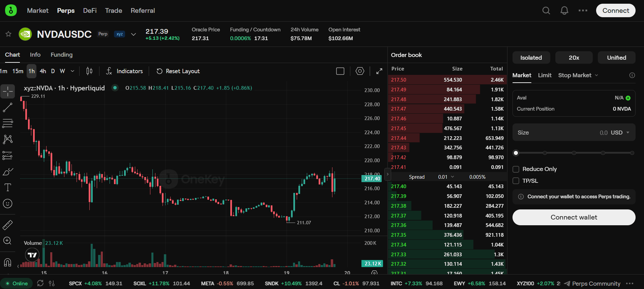The image size is (644, 289).
Task: Open chart settings hexagon icon
Action: point(360,71)
